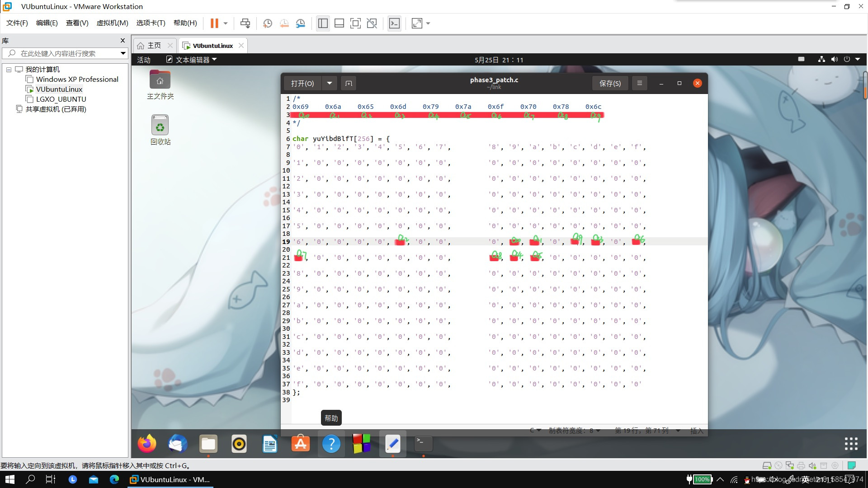Open the 回收站 desktop icon
The height and width of the screenshot is (488, 868).
point(160,130)
